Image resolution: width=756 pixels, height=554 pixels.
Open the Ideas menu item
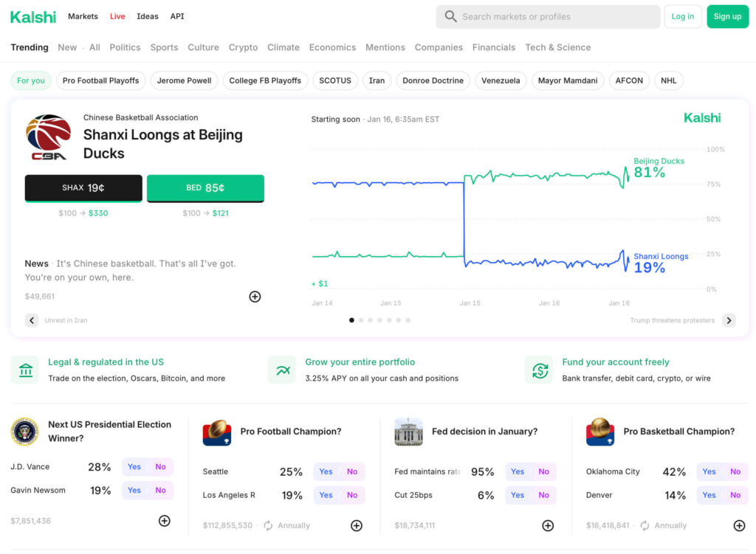point(148,16)
